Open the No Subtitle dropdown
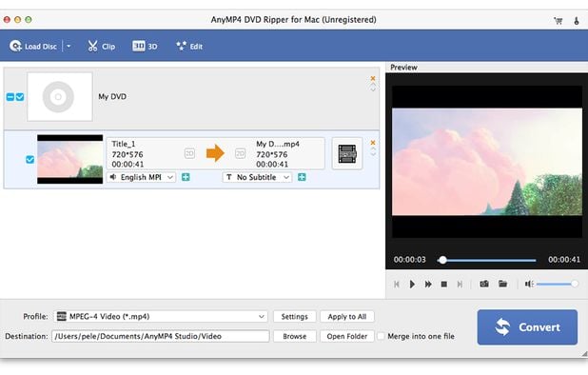This screenshot has width=588, height=375. 257,177
